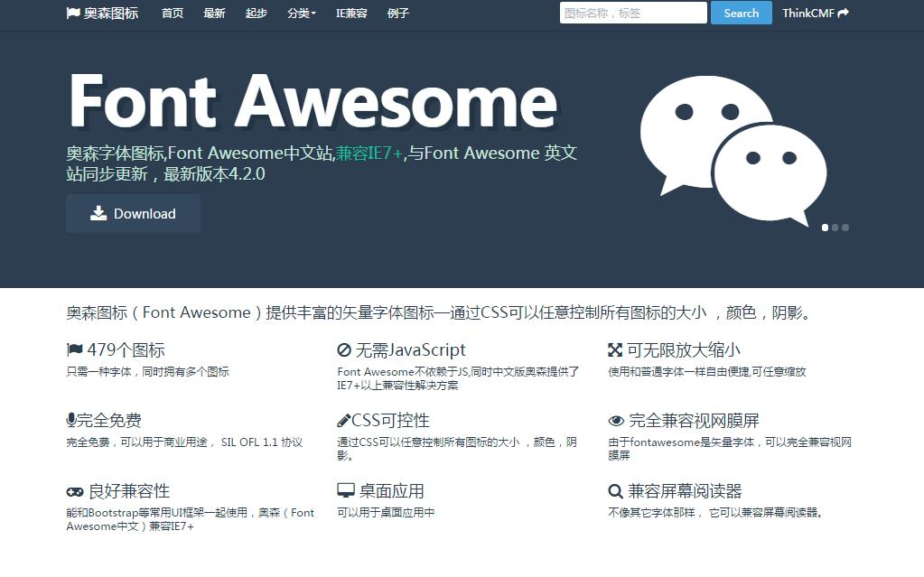Screen dimensions: 924x577
Task: Click the download icon on the Download button
Action: pyautogui.click(x=100, y=213)
